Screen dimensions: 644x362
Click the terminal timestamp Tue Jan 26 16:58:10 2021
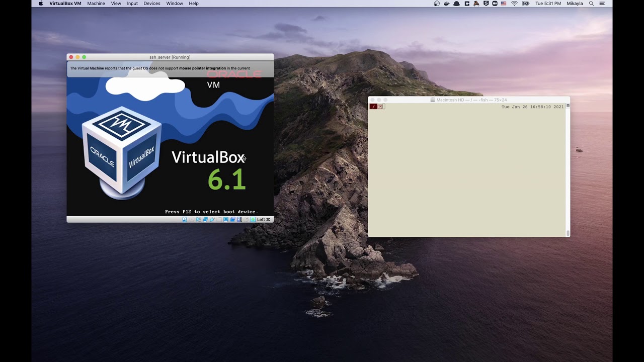click(533, 107)
